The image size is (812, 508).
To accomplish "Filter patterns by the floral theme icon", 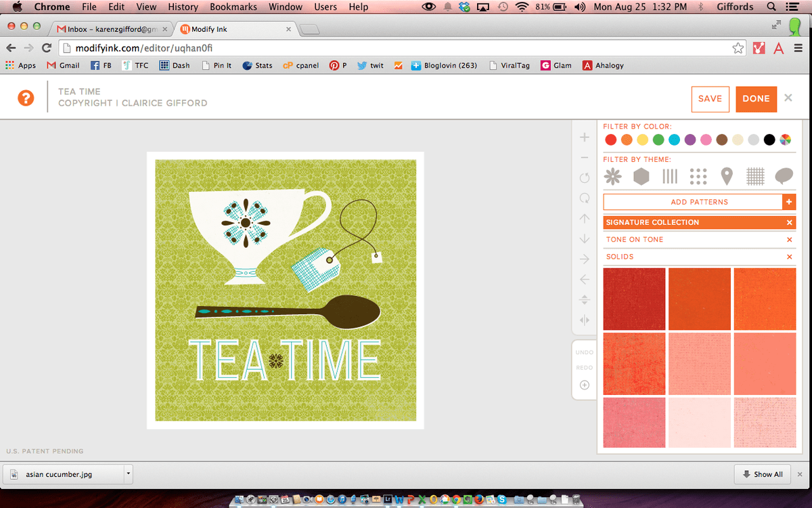I will pos(612,177).
